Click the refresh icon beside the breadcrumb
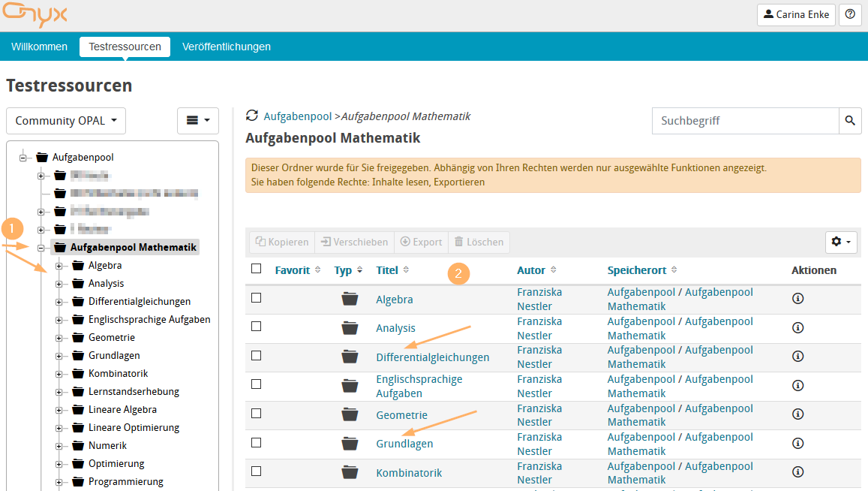The width and height of the screenshot is (868, 491). tap(251, 116)
